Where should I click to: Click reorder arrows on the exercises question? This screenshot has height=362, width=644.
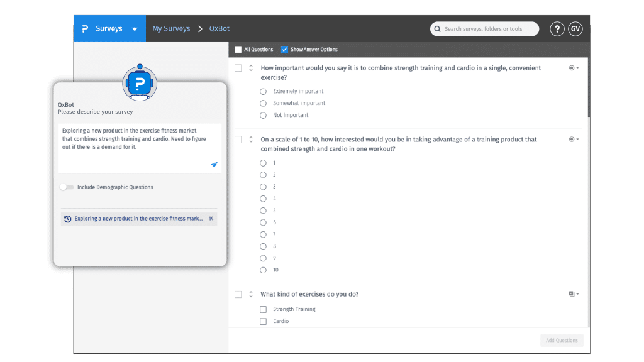(x=251, y=294)
